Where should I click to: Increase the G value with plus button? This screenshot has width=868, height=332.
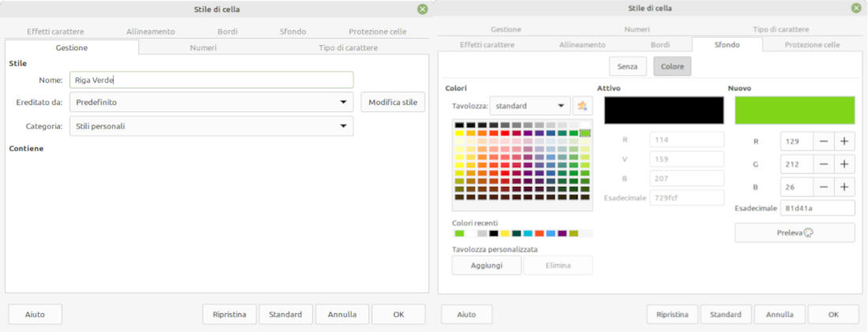(844, 164)
